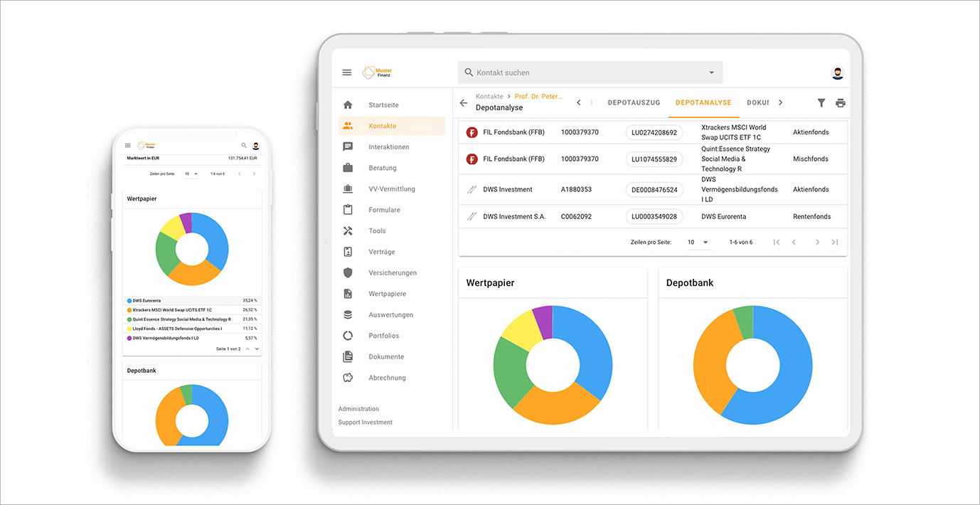Select Kontakte in the sidebar menu
The height and width of the screenshot is (505, 980).
382,125
